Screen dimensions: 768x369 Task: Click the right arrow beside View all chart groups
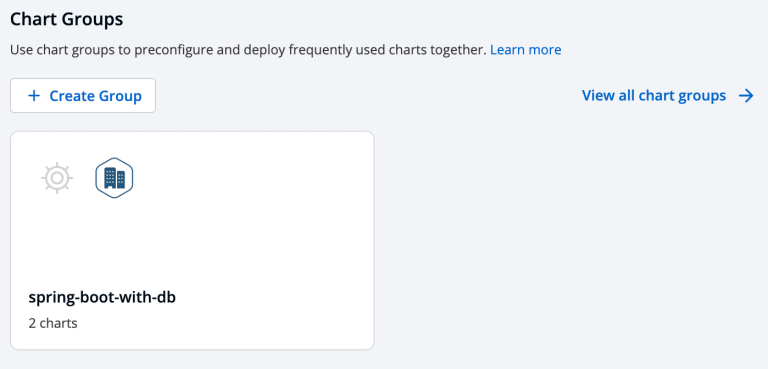point(746,96)
